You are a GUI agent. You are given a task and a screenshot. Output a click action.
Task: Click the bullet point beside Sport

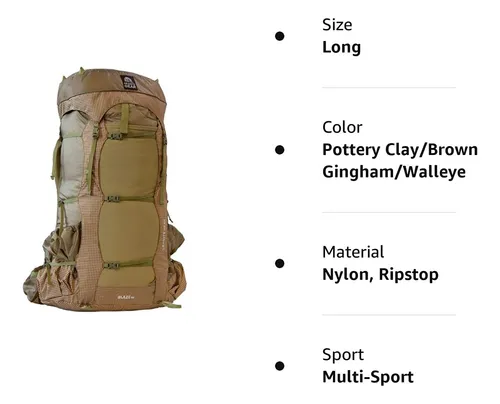tap(280, 366)
